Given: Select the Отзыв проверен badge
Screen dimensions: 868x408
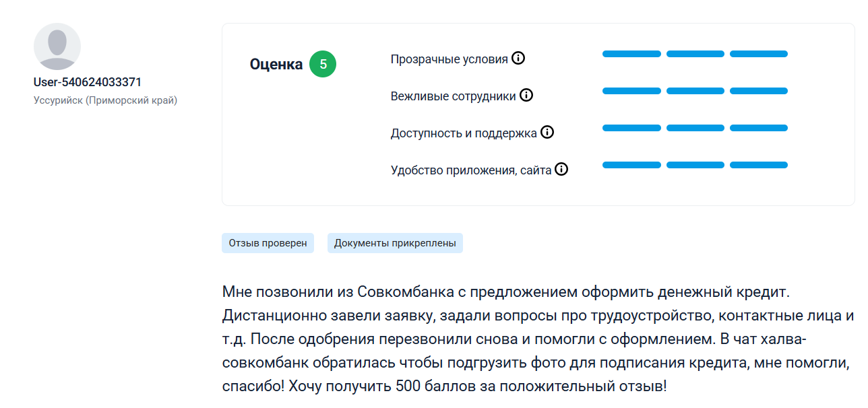Looking at the screenshot, I should tap(268, 243).
